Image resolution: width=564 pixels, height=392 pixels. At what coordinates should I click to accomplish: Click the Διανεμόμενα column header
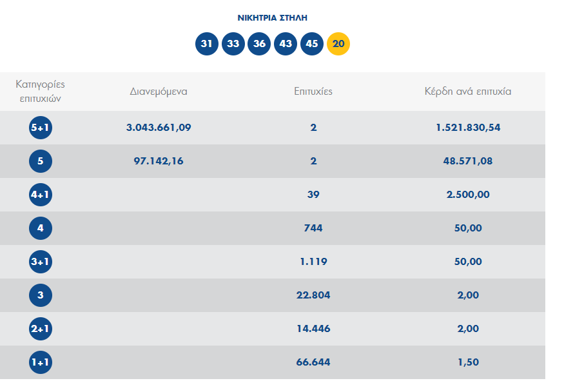(159, 92)
